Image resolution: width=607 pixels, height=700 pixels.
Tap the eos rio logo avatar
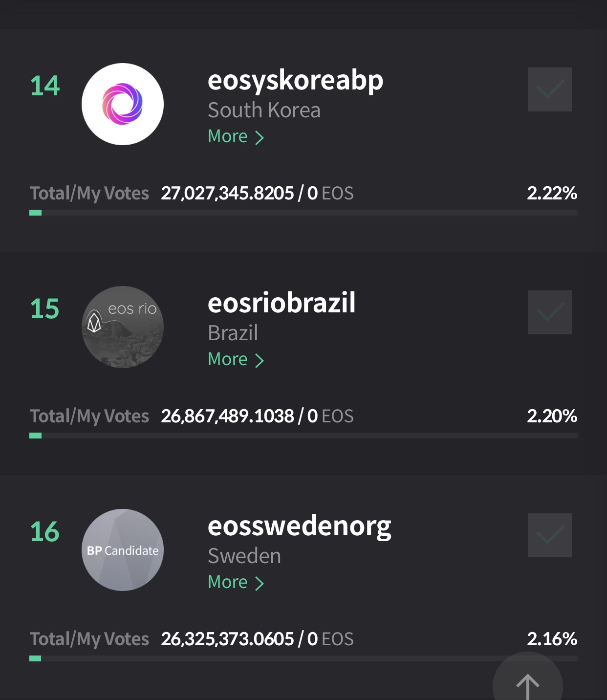point(123,327)
